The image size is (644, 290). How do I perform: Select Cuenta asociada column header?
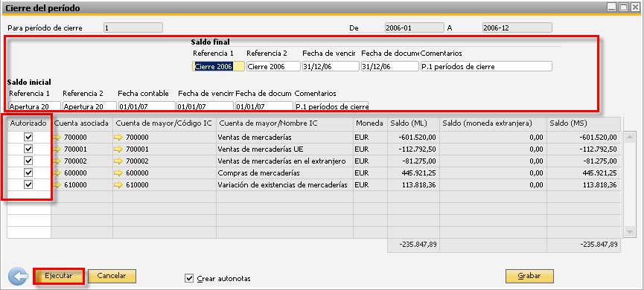82,123
